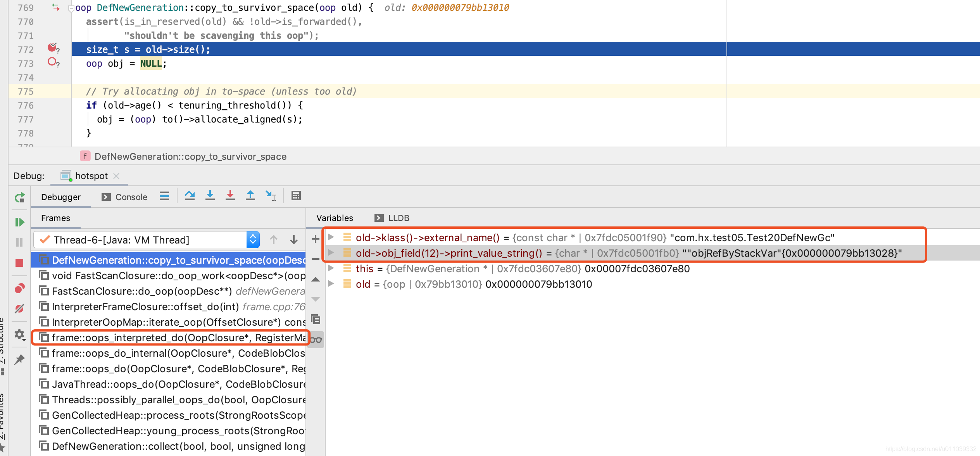Toggle the breakpoint on line 772
Image resolution: width=980 pixels, height=456 pixels.
click(52, 48)
